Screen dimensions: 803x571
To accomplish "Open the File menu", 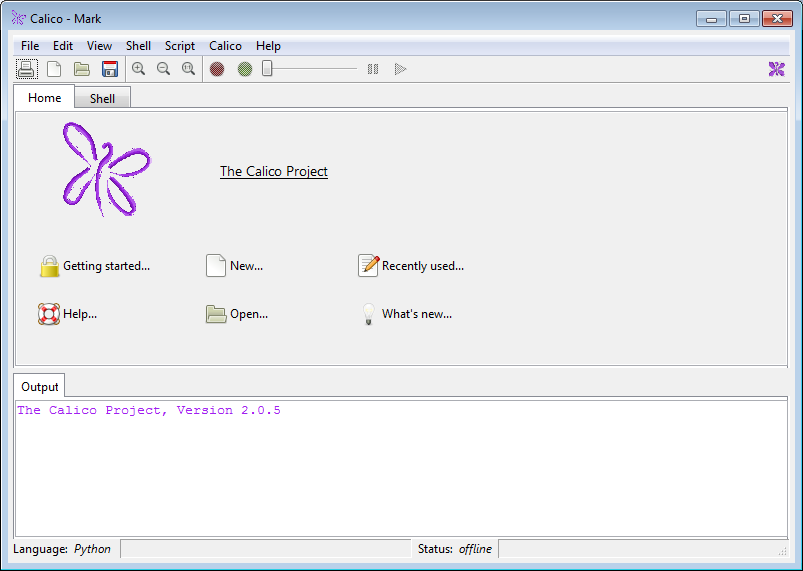I will (30, 46).
